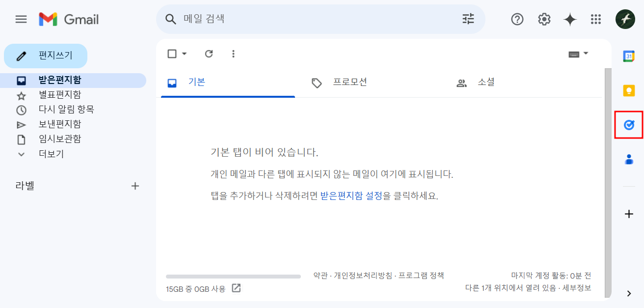Viewport: 644px width, 308px height.
Task: Click the storage usage progress bar
Action: (x=233, y=276)
